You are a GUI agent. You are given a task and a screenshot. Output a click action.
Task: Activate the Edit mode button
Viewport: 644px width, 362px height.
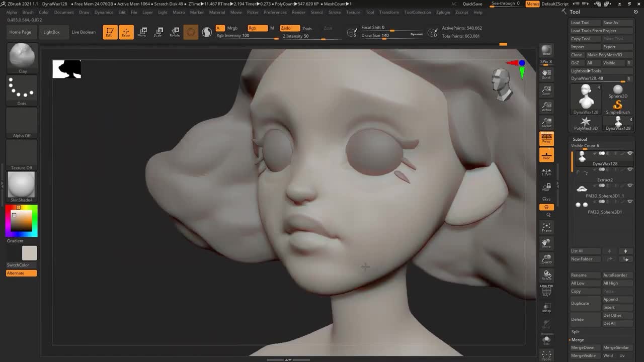tap(109, 32)
